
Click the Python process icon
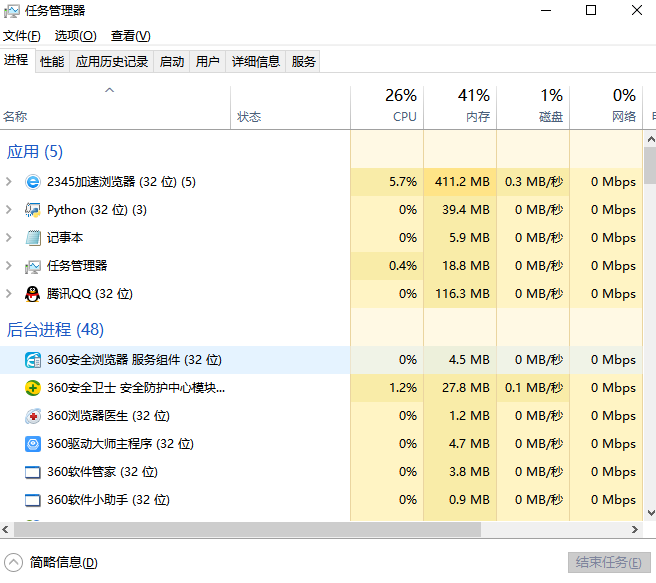pos(33,210)
